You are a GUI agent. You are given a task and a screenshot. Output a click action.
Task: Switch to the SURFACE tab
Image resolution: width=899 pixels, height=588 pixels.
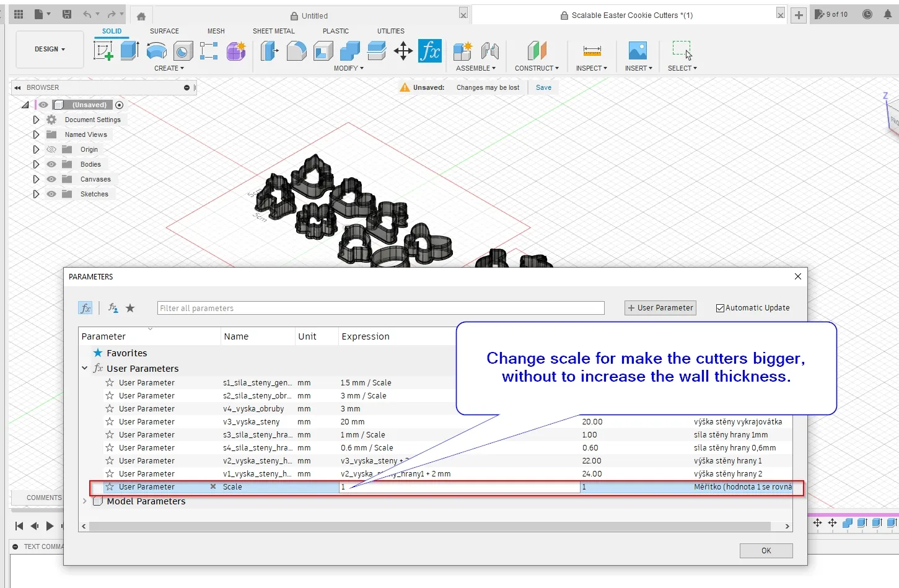164,31
